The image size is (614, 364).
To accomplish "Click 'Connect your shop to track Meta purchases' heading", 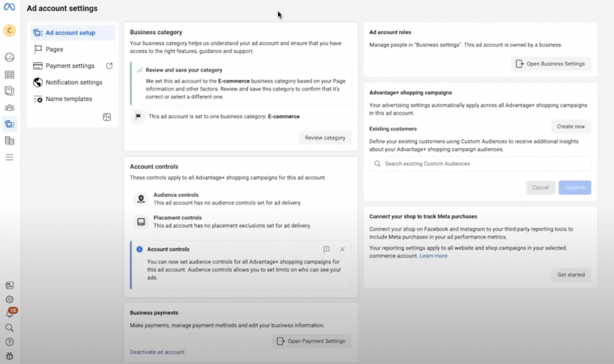I will tap(423, 216).
